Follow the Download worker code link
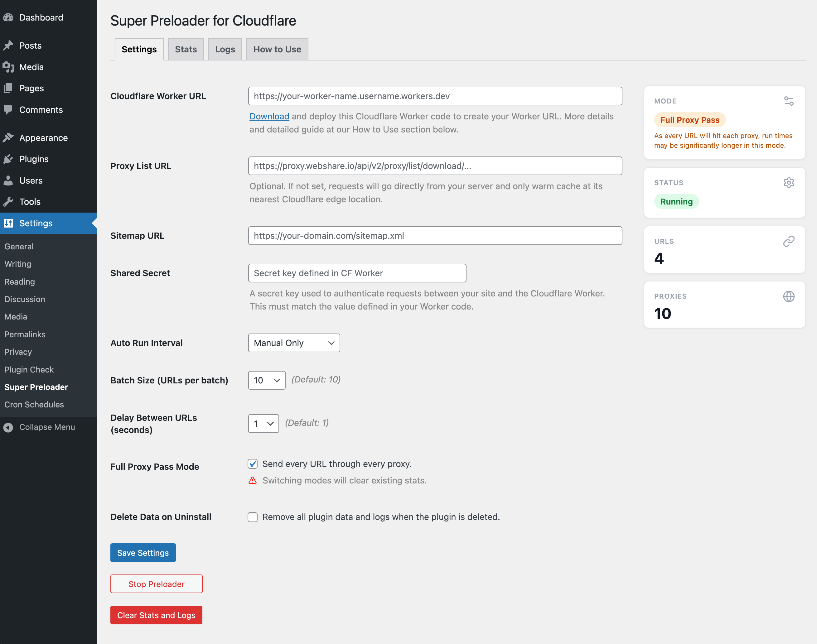This screenshot has width=817, height=644. [269, 117]
